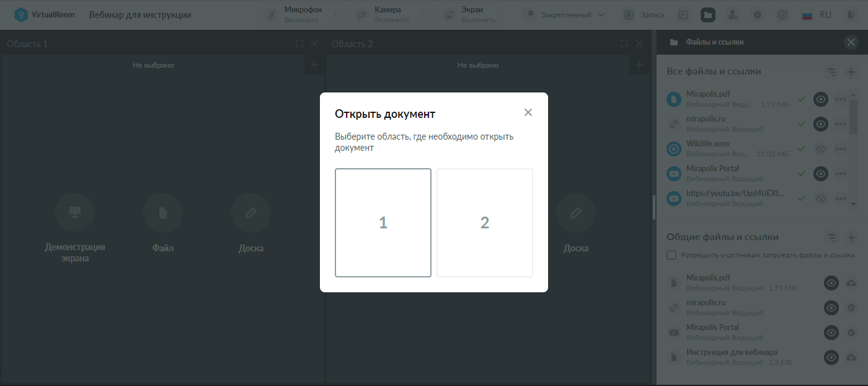
Task: Close the Файлы и ссылки panel
Action: pyautogui.click(x=851, y=42)
